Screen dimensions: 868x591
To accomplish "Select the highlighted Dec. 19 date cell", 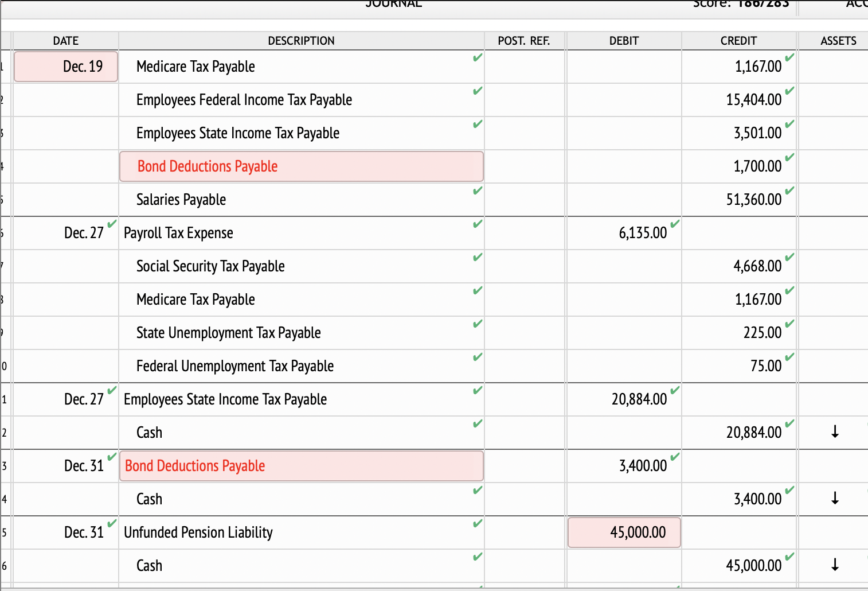I will (x=65, y=66).
